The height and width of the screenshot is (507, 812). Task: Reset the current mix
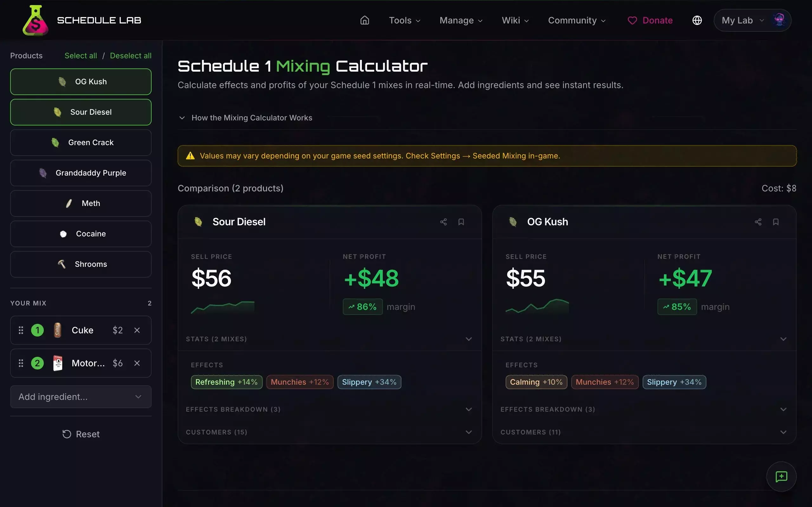(81, 434)
